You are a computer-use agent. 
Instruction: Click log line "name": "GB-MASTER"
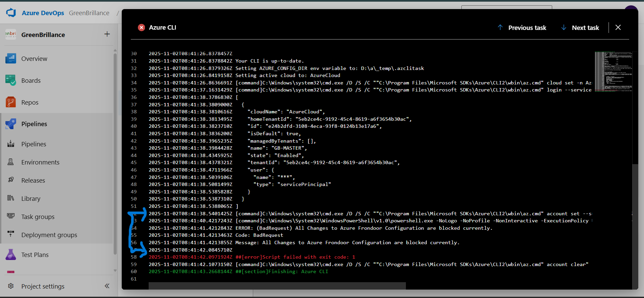point(277,148)
